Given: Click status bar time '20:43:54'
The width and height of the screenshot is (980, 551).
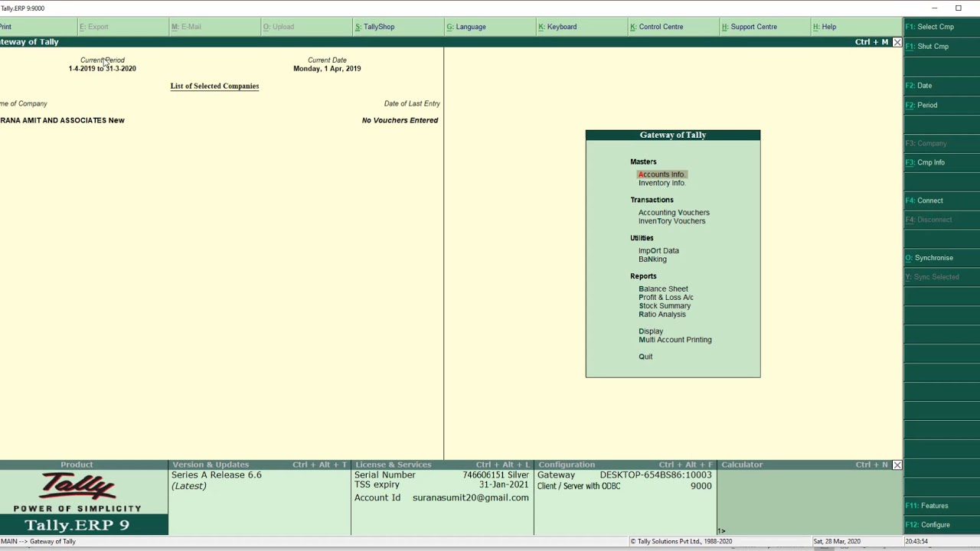Looking at the screenshot, I should coord(916,542).
